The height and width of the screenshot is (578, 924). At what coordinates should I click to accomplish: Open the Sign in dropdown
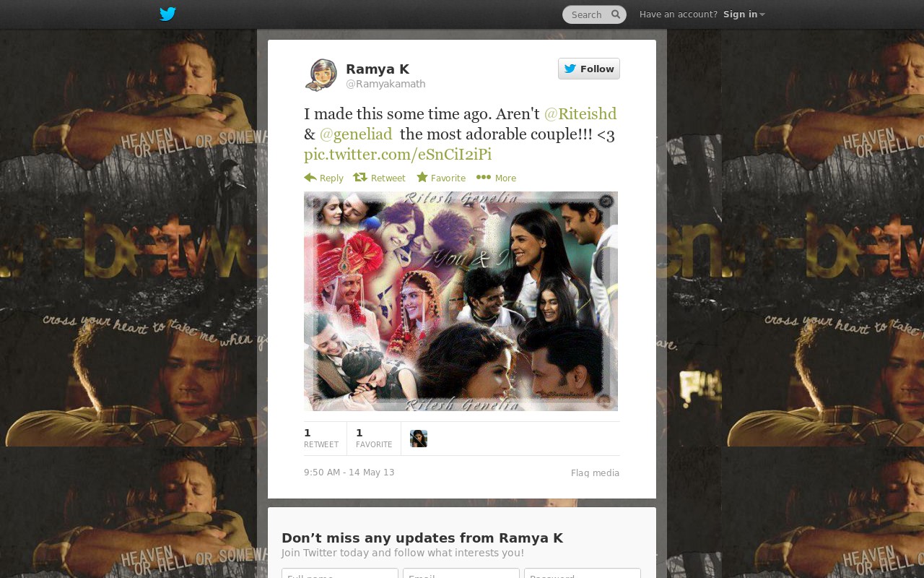tap(744, 14)
